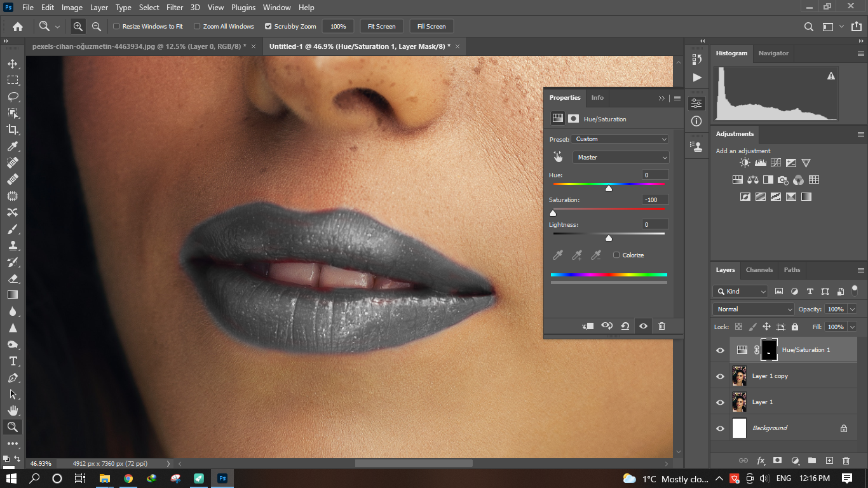Add a Curves adjustment
This screenshot has width=868, height=488.
[x=776, y=163]
